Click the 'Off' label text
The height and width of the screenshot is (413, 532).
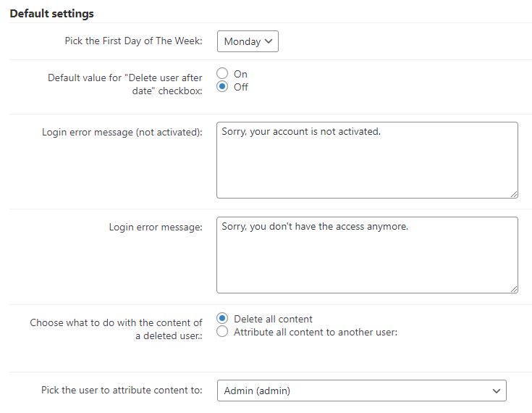[x=241, y=87]
